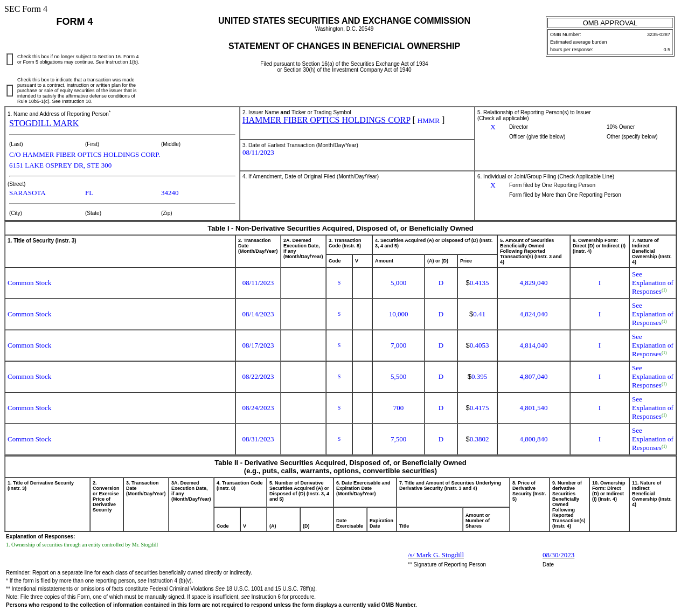
Task: Click See Explanation of Responses for 08/31/2023 row
Action: [x=652, y=439]
